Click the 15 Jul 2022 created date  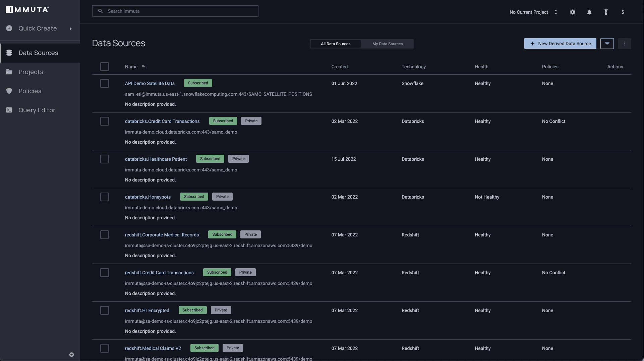344,159
